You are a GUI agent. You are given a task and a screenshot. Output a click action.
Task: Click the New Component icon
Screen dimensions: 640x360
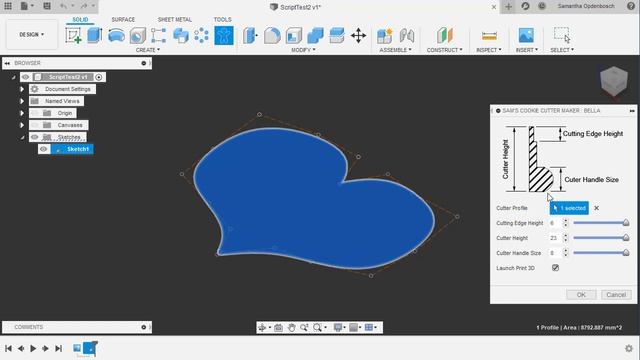click(384, 36)
